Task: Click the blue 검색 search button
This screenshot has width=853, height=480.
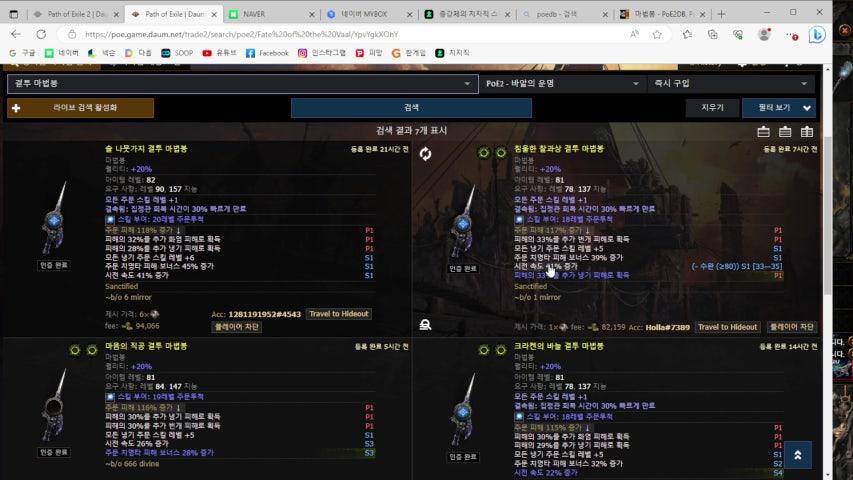Action: tap(411, 108)
